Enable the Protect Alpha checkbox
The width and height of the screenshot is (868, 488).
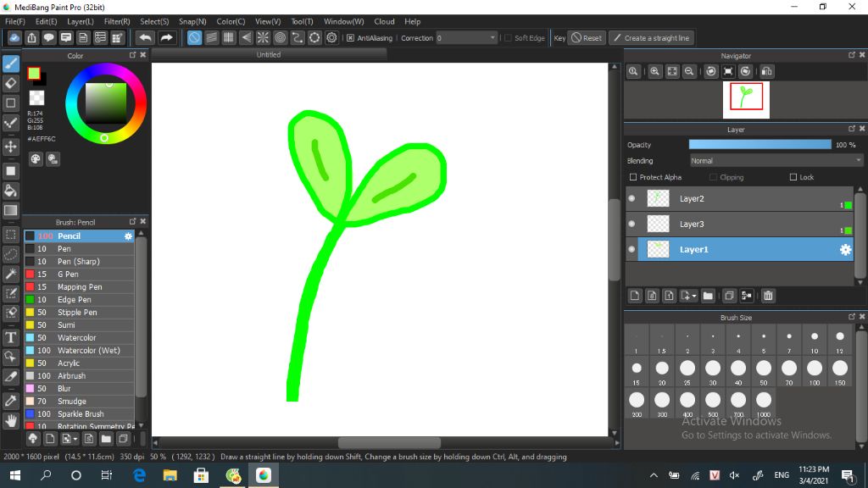[x=633, y=177]
